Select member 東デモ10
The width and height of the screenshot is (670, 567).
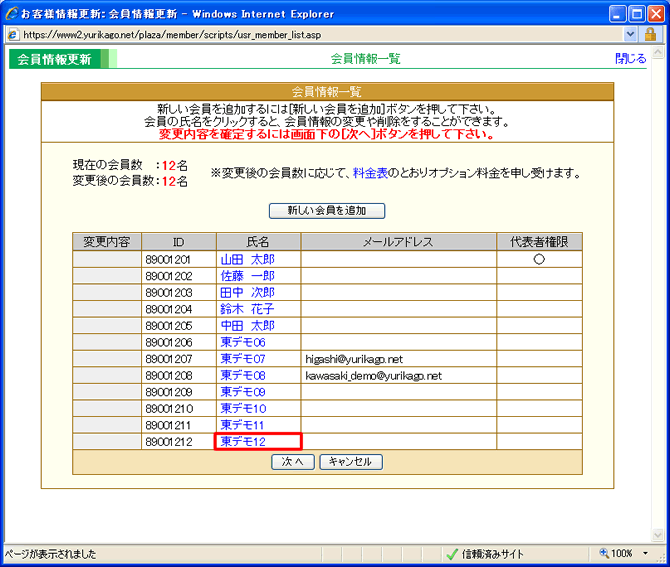pos(243,408)
